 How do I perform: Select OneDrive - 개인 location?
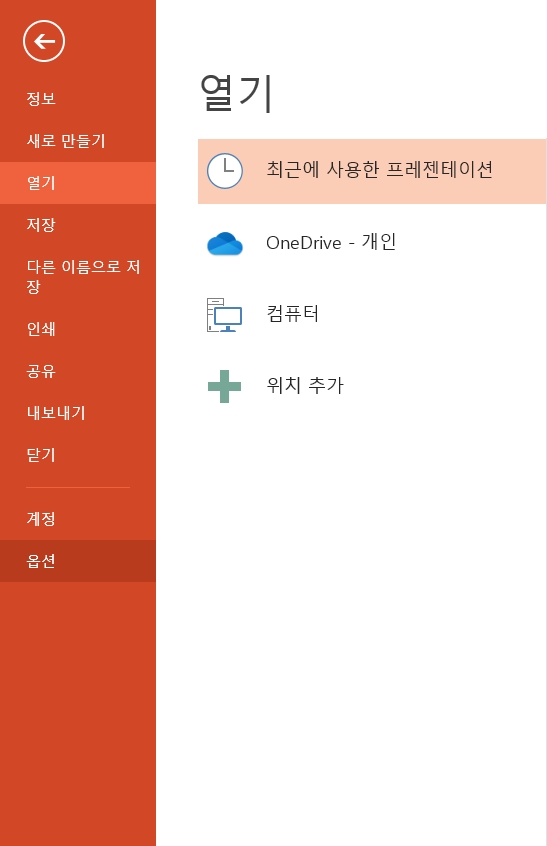point(372,243)
